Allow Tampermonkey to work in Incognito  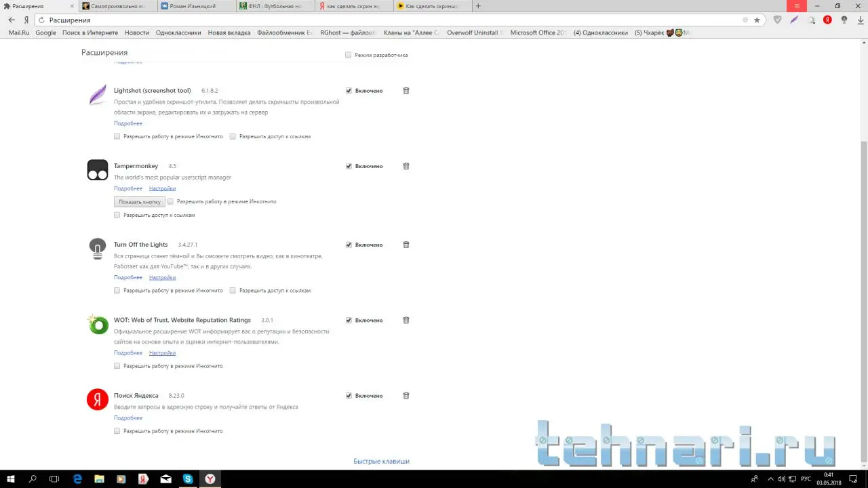pyautogui.click(x=171, y=201)
